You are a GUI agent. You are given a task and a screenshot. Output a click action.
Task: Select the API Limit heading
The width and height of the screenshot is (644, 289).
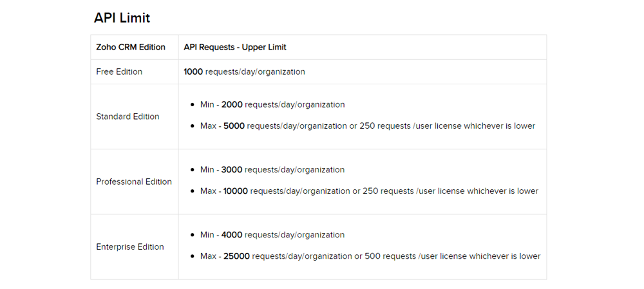coord(122,18)
